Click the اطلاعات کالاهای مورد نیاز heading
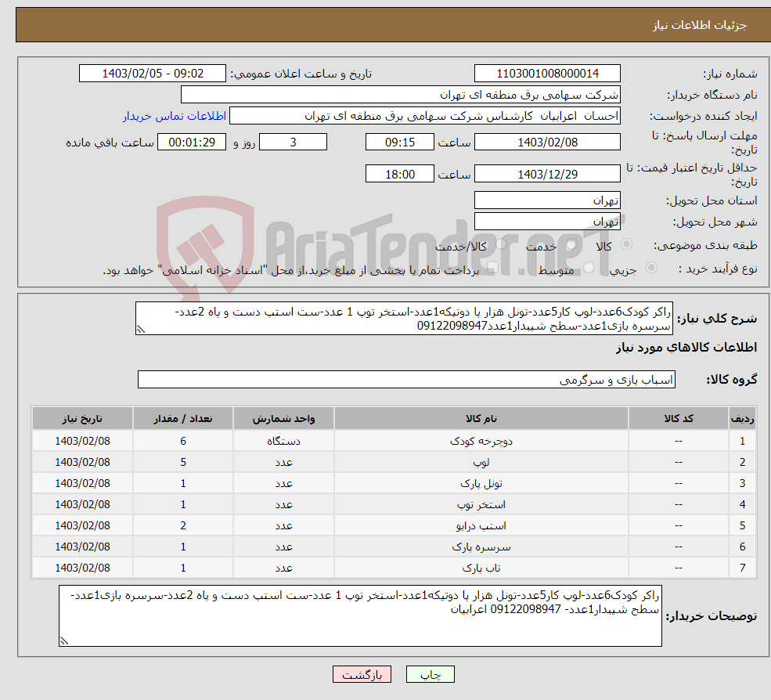Viewport: 771px width, 700px height. tap(686, 348)
